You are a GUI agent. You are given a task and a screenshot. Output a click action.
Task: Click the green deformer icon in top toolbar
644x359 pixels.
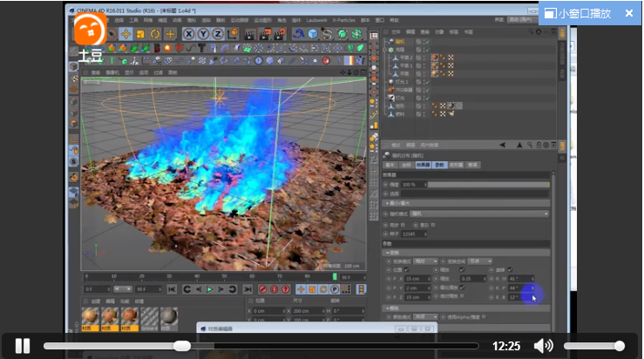(356, 34)
